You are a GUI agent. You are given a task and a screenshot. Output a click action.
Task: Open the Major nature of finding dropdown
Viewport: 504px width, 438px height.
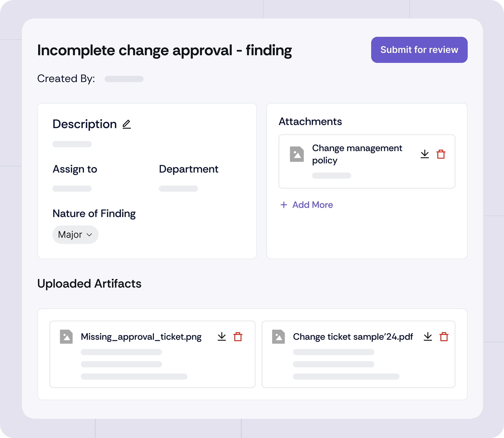click(x=75, y=235)
